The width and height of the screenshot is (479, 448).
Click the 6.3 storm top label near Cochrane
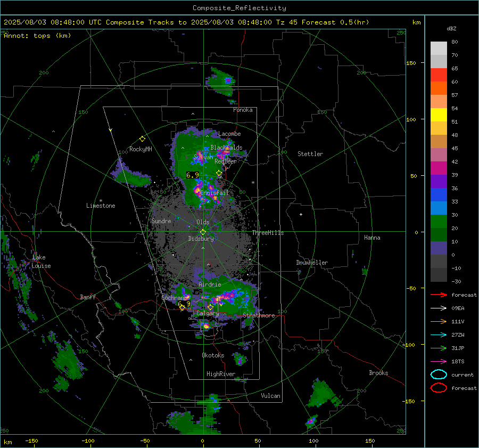click(184, 304)
